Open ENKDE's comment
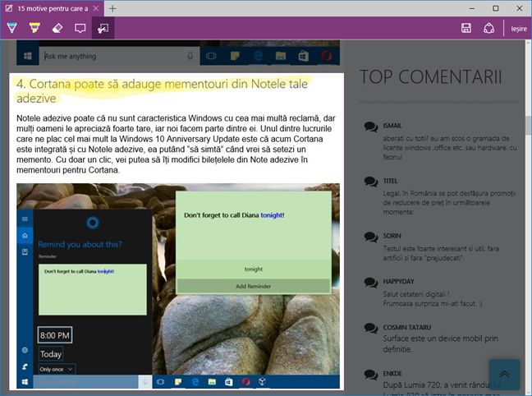The height and width of the screenshot is (396, 532). pos(443,389)
